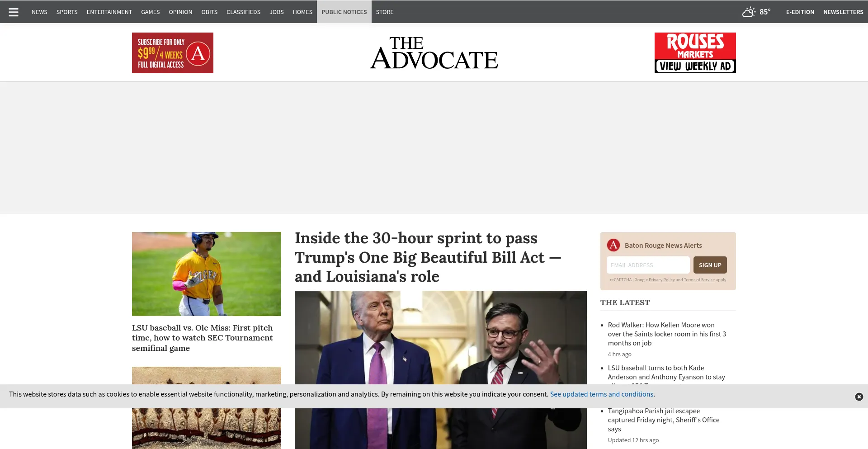Click the Email Address input field
Viewport: 868px width, 449px height.
pos(648,265)
